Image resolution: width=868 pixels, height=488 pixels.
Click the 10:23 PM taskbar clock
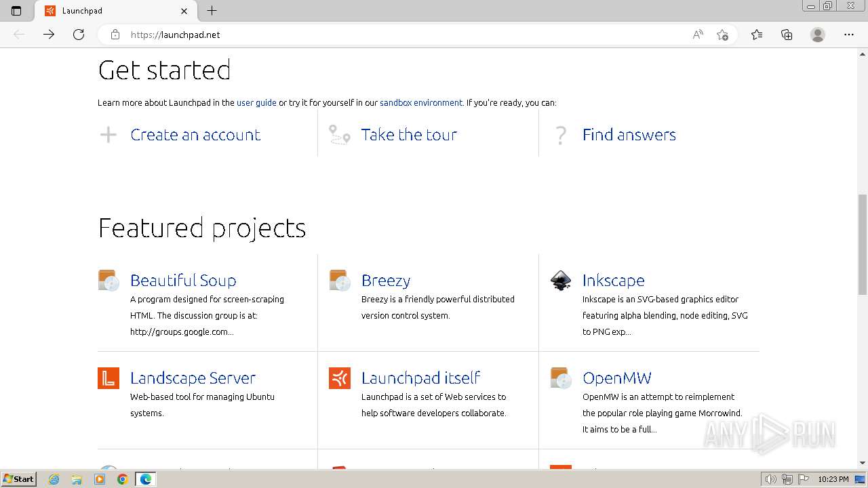coord(833,479)
